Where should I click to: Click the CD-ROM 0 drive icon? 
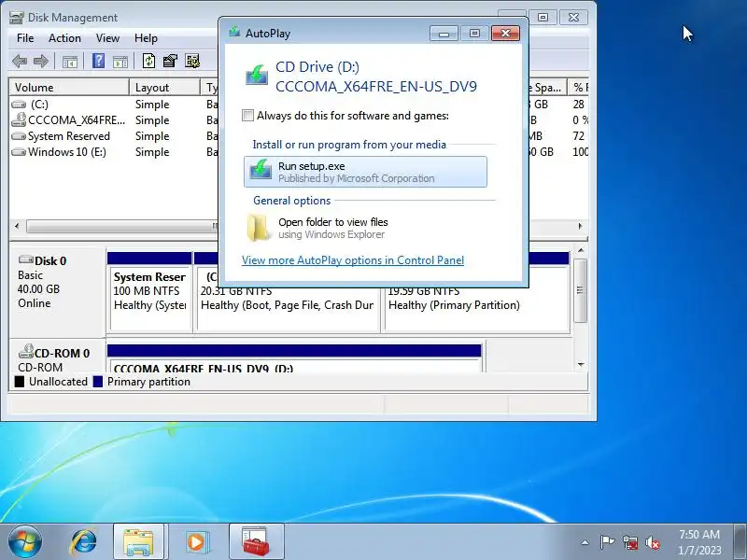(26, 352)
